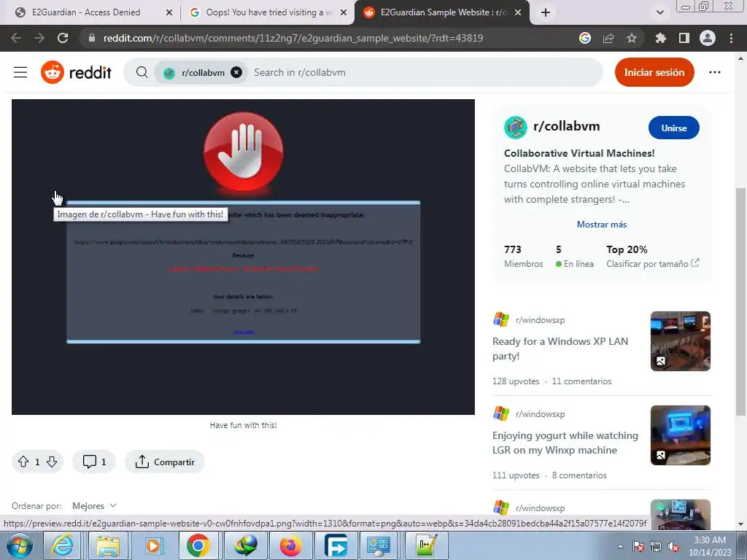
Task: Expand description with Mostrar más
Action: click(x=602, y=225)
